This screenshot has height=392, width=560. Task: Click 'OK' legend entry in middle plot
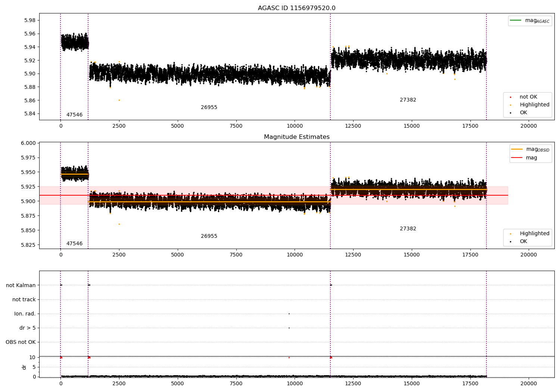tap(519, 241)
